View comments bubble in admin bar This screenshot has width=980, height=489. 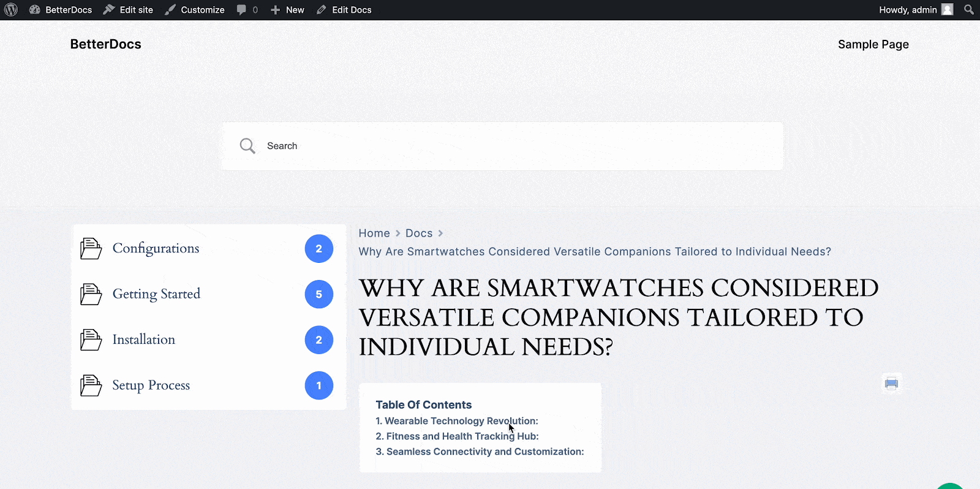click(247, 10)
